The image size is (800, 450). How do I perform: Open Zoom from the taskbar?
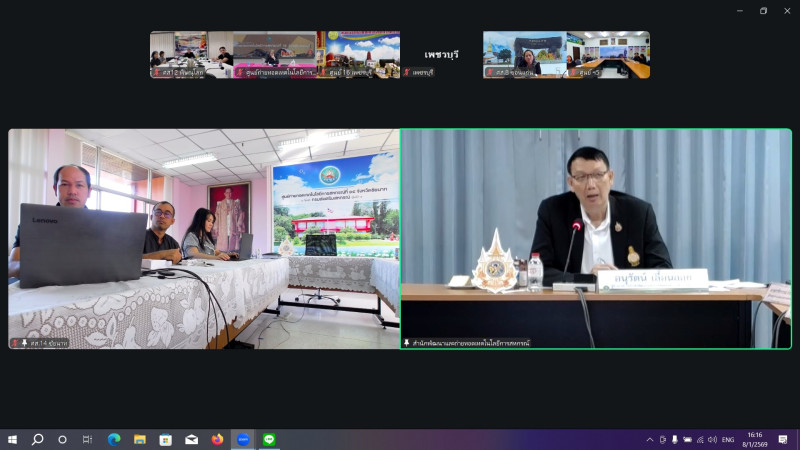pyautogui.click(x=243, y=439)
